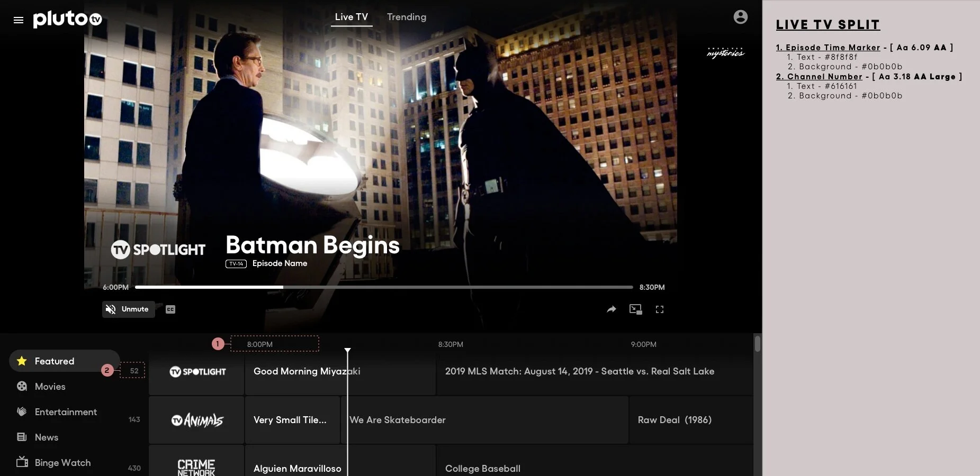Click the 9:00PM time label

point(643,344)
